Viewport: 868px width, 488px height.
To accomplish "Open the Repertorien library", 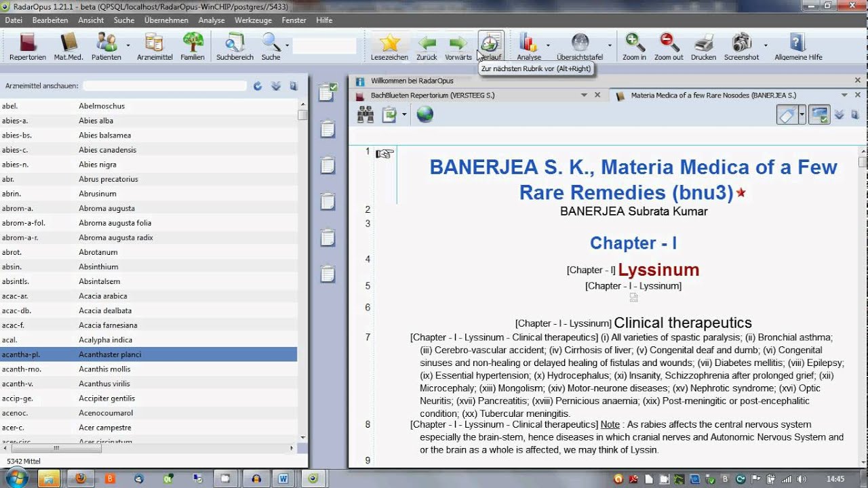I will click(x=28, y=46).
